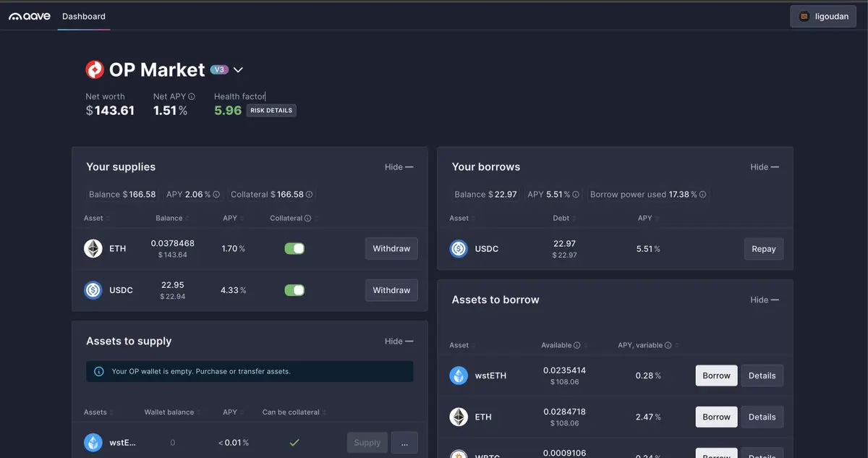Open RISK DETAILS for health factor
Image resolution: width=868 pixels, height=458 pixels.
pos(271,111)
